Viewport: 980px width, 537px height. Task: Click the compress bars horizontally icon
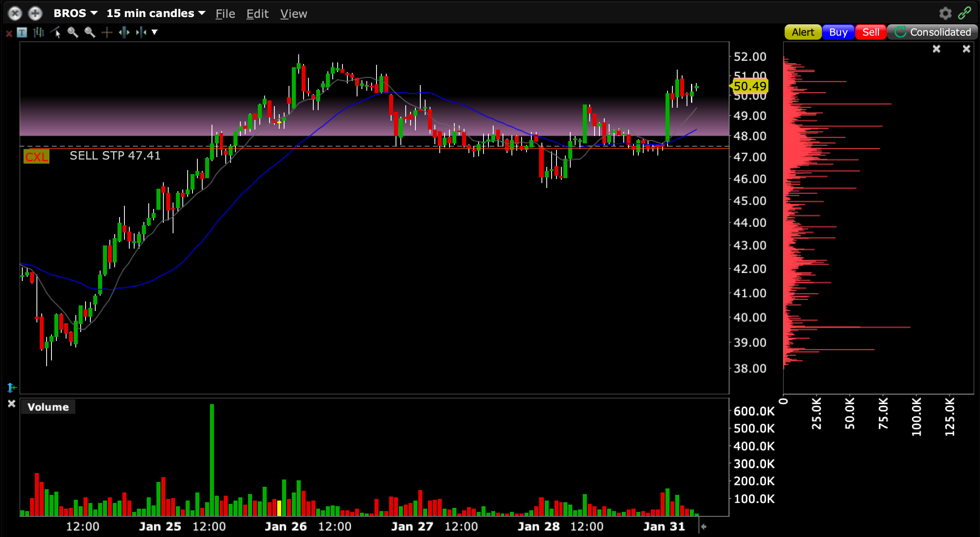[x=141, y=32]
